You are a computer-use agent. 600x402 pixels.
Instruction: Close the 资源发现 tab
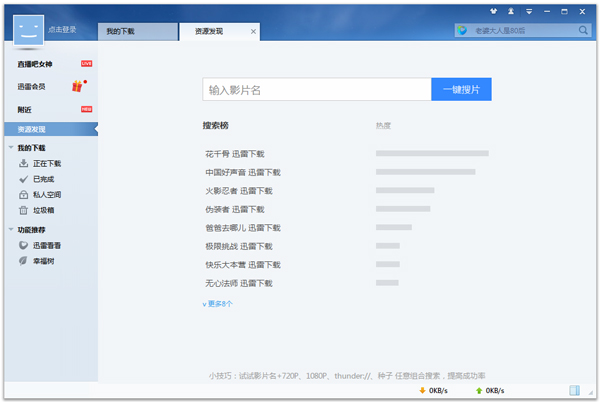[252, 32]
